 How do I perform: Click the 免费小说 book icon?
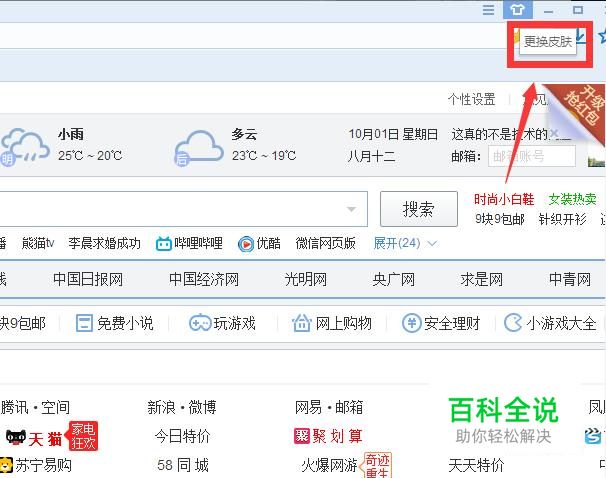click(x=84, y=323)
